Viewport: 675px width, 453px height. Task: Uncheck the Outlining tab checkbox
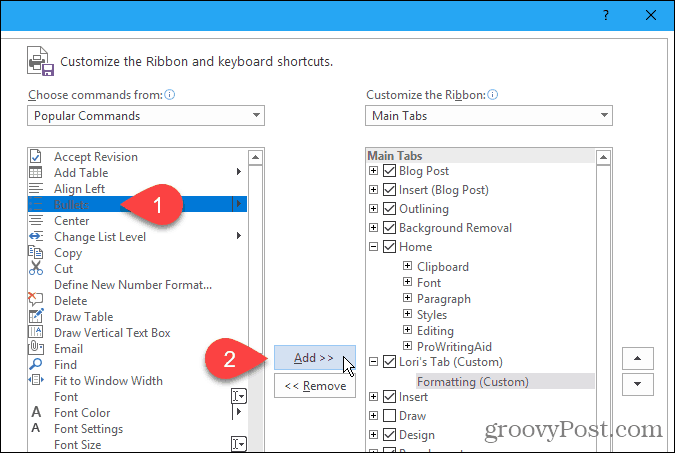389,208
